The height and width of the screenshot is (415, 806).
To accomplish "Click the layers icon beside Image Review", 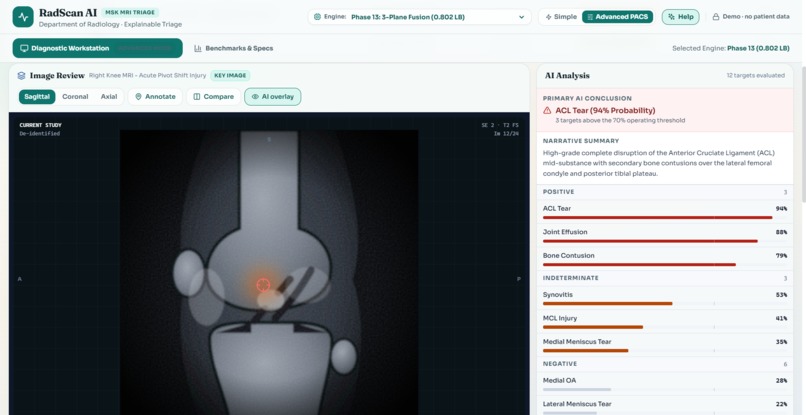I will [21, 76].
